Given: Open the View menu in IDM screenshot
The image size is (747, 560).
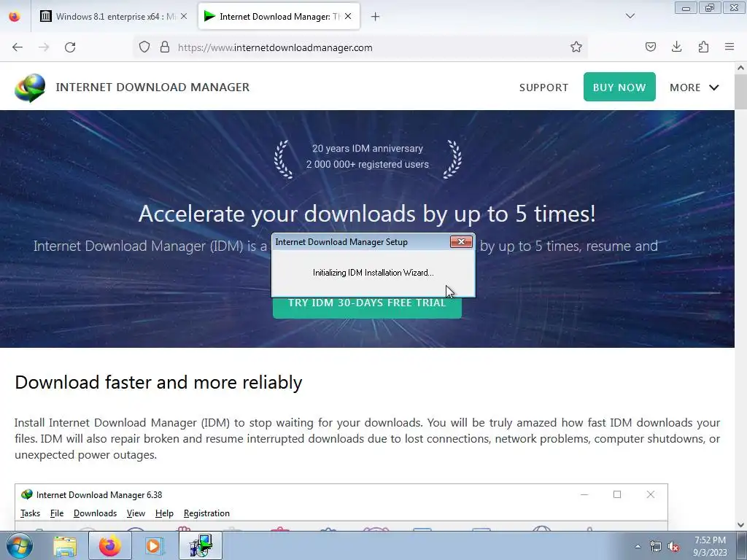Looking at the screenshot, I should pyautogui.click(x=136, y=513).
